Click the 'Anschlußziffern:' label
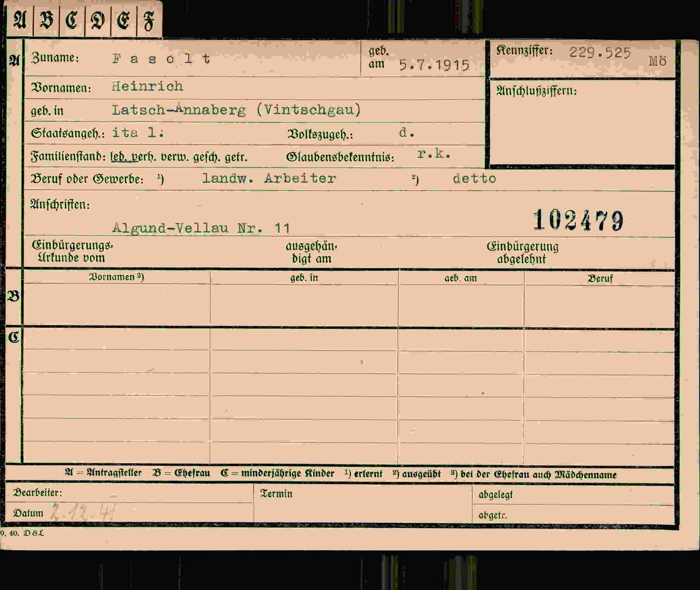 tap(537, 91)
